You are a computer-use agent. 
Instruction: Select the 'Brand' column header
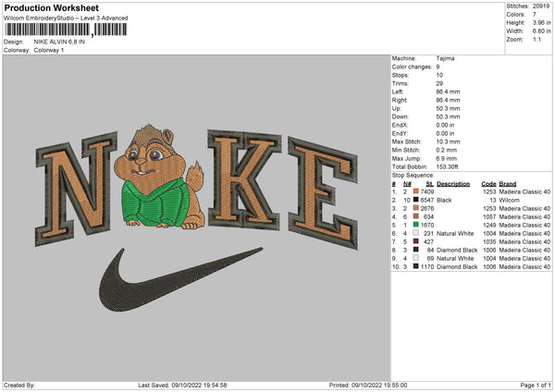tap(508, 184)
